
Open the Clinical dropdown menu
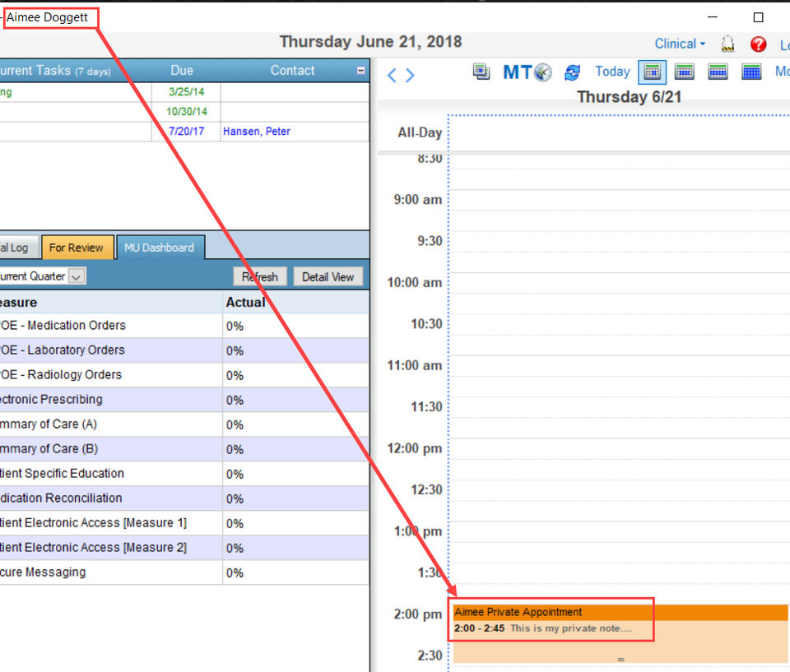tap(680, 44)
